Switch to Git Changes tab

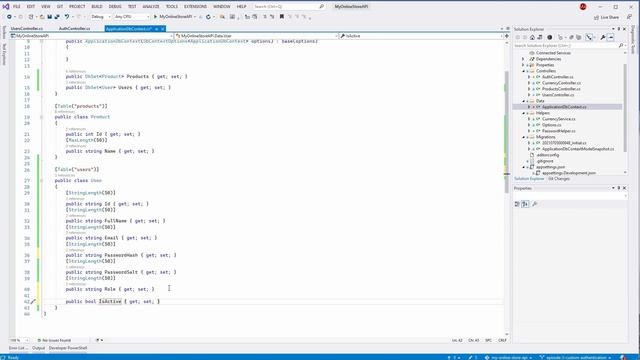tap(559, 179)
